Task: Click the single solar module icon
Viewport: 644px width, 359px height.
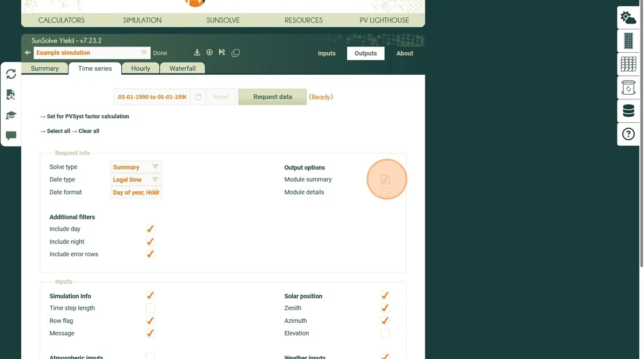Action: point(628,41)
